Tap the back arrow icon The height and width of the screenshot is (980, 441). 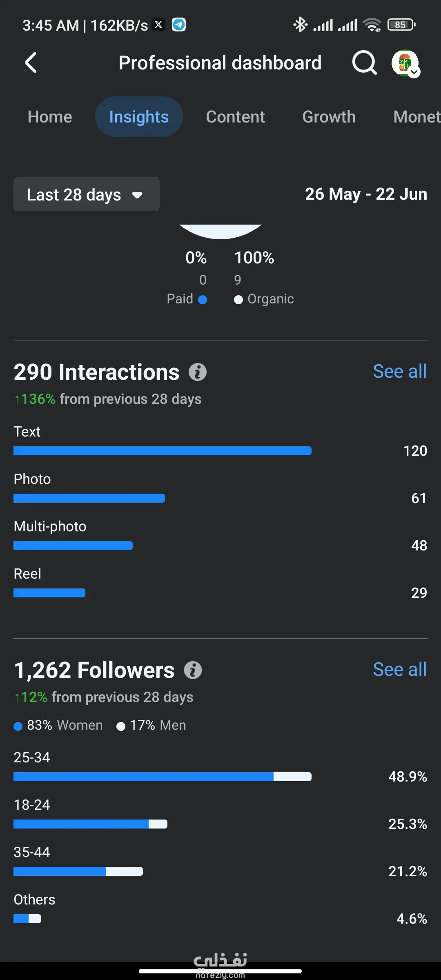[x=31, y=63]
